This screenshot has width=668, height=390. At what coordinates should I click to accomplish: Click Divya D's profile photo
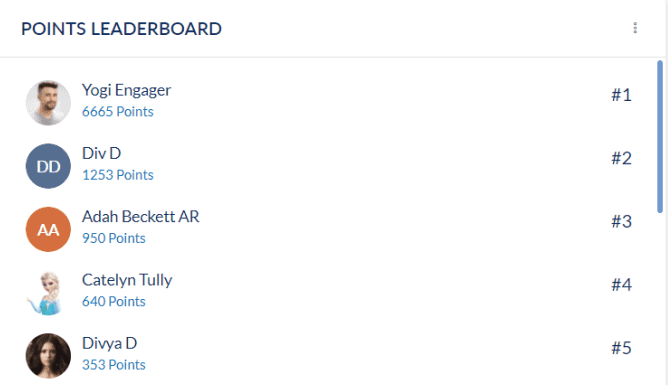(48, 356)
